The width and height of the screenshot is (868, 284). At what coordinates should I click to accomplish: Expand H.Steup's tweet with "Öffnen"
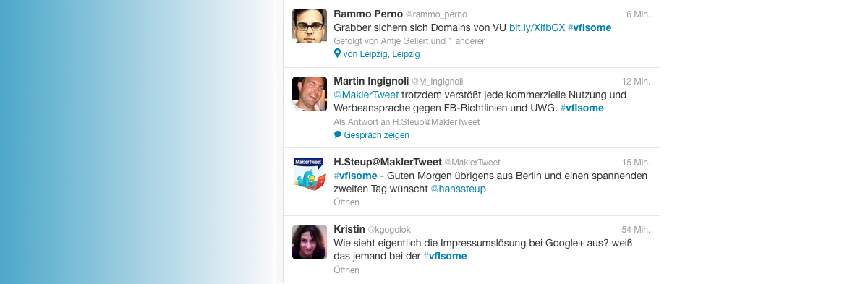point(346,202)
